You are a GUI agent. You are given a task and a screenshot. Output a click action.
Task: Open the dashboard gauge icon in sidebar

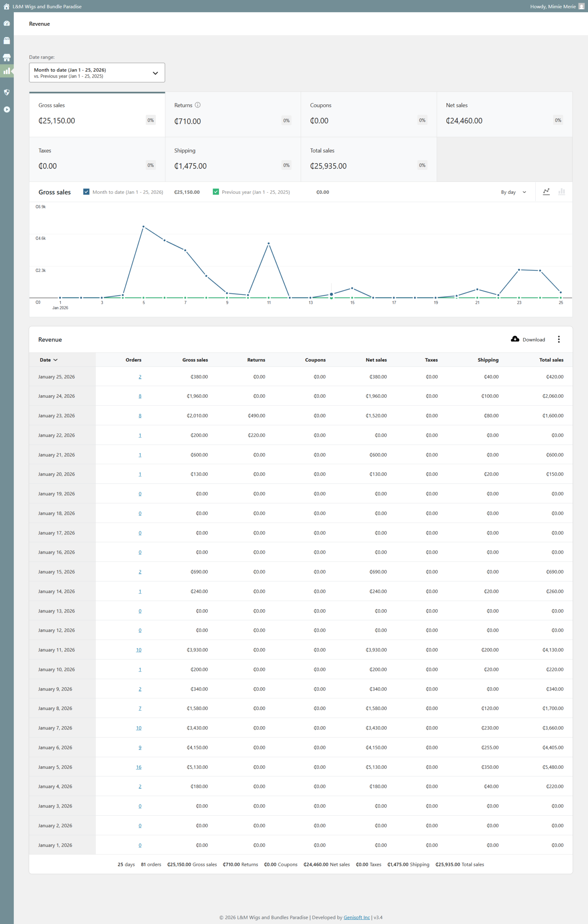point(6,23)
